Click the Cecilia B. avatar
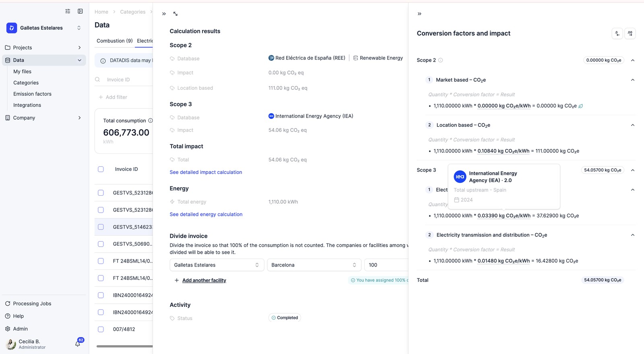 (11, 344)
